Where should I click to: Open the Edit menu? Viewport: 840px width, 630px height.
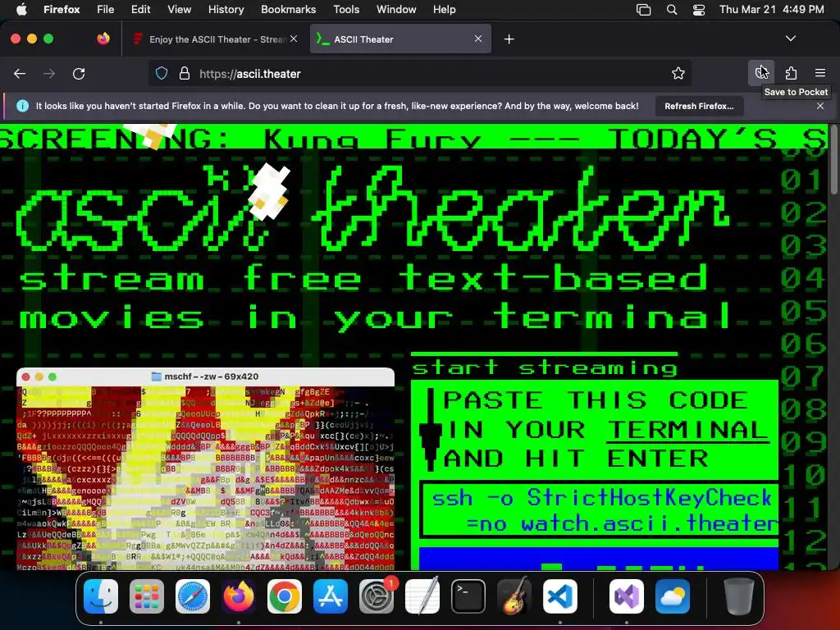(x=141, y=9)
